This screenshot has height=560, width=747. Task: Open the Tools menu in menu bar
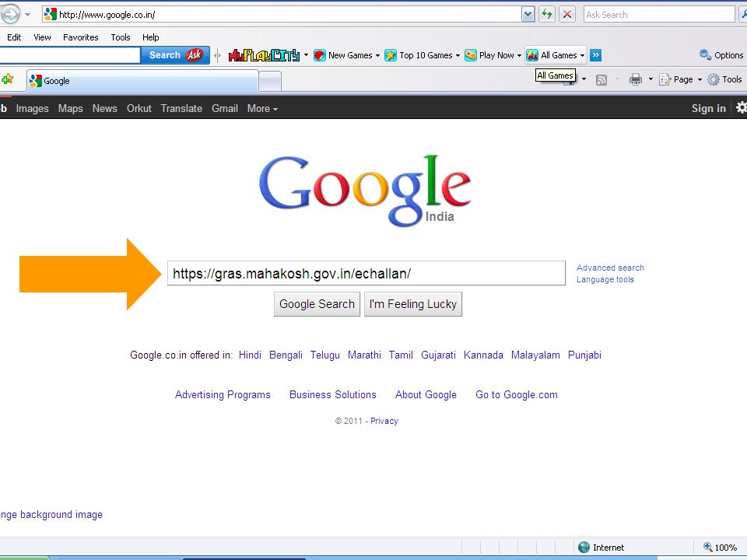coord(121,37)
